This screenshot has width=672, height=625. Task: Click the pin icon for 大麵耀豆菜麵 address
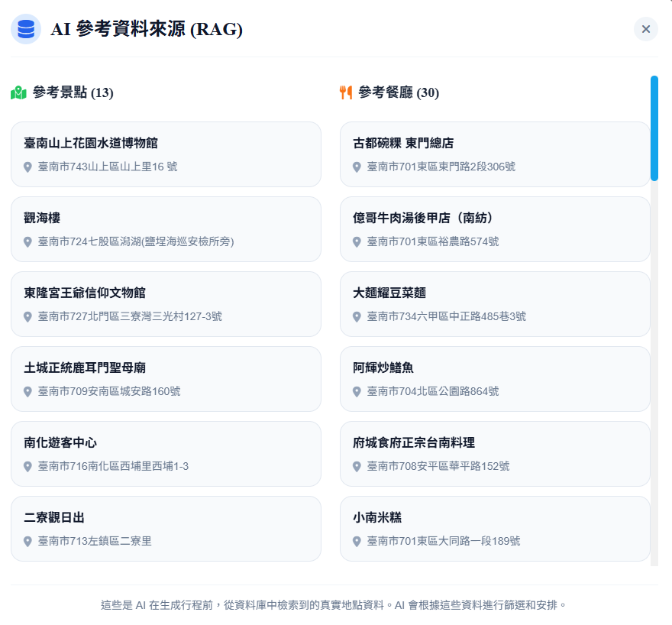pyautogui.click(x=357, y=317)
